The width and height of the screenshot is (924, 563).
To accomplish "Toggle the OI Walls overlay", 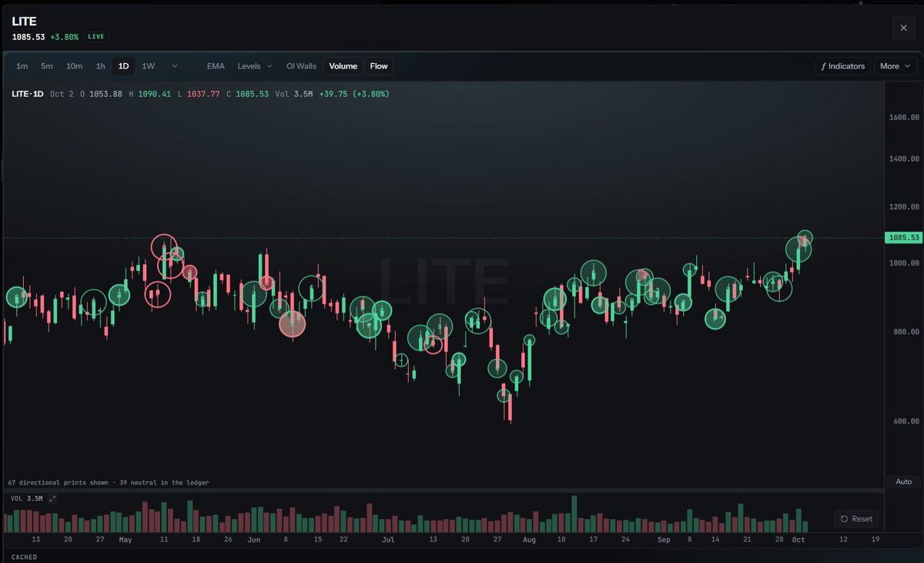I will (x=301, y=66).
